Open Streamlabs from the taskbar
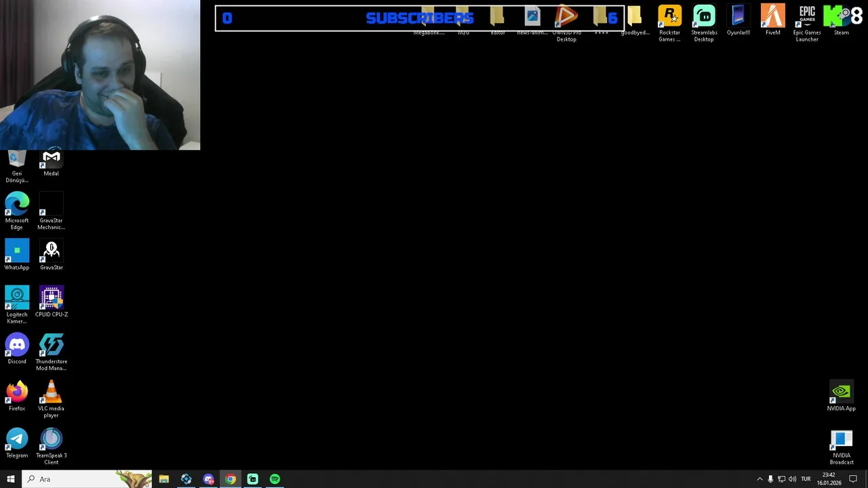The image size is (868, 488). (252, 479)
